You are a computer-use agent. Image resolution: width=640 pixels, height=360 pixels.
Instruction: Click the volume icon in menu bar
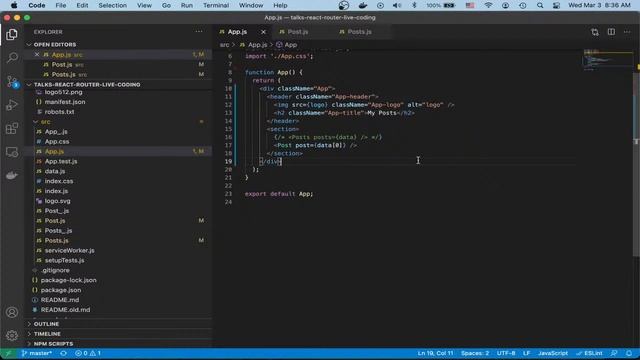pyautogui.click(x=397, y=5)
